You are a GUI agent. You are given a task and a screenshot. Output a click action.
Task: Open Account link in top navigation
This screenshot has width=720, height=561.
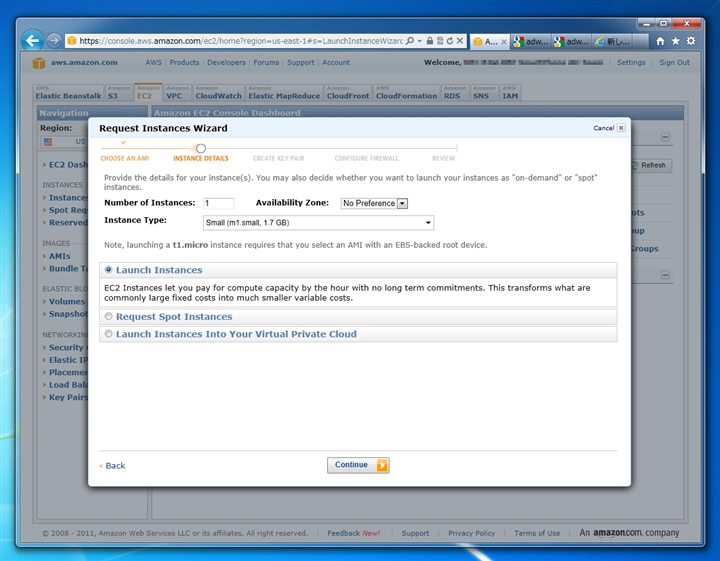pos(336,62)
